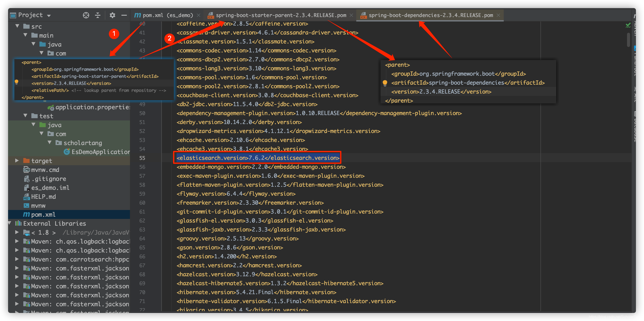The width and height of the screenshot is (644, 321).
Task: Hide the Project panel with minus icon
Action: (124, 15)
